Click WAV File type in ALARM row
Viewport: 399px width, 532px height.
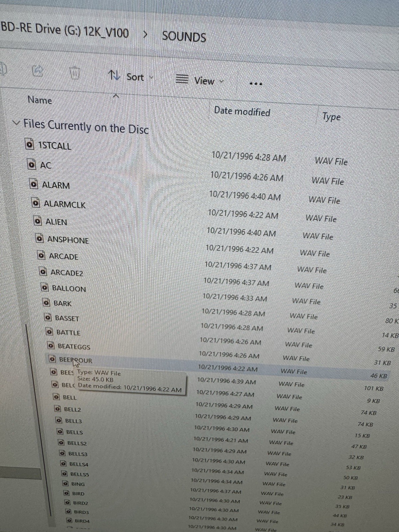(325, 200)
